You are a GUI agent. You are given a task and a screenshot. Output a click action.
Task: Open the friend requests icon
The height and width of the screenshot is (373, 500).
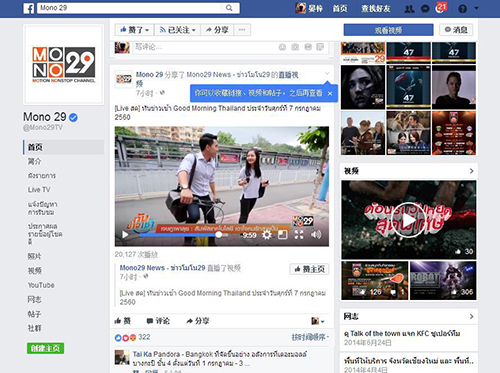pyautogui.click(x=409, y=9)
